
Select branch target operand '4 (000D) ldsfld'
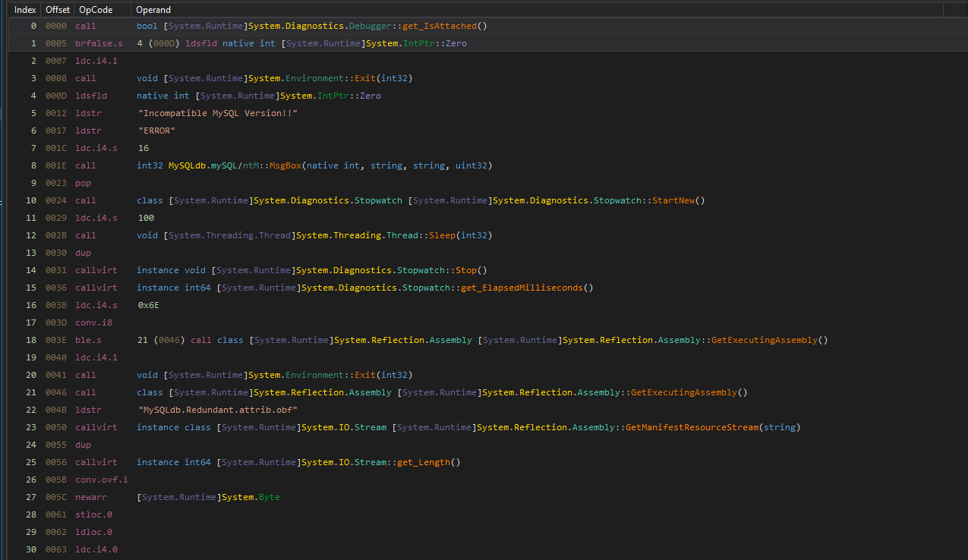coord(301,43)
